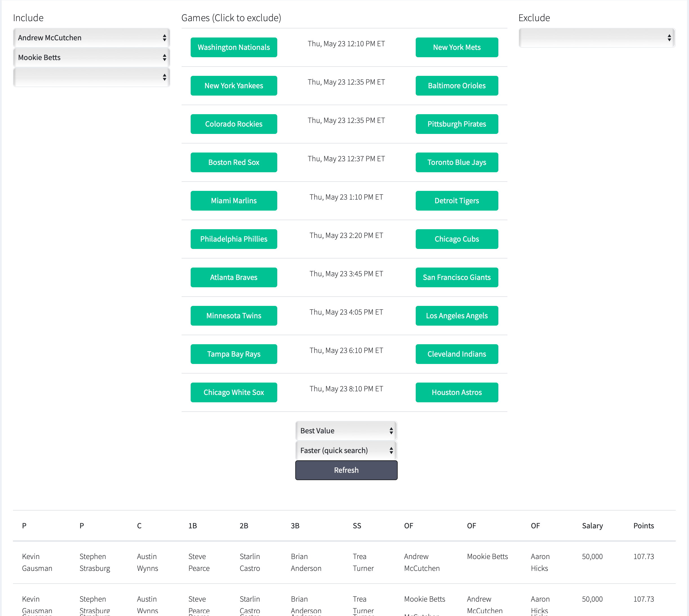This screenshot has width=689, height=616.
Task: Select Kevin Gausman in first lineup row
Action: click(37, 562)
